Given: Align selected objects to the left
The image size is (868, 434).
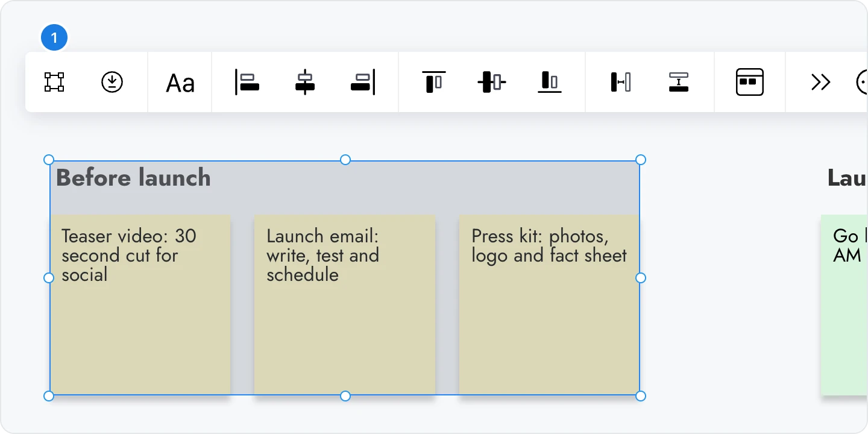Looking at the screenshot, I should 247,82.
